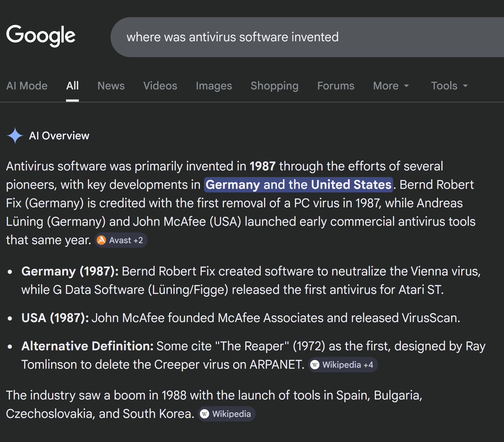Click in the search query field
The width and height of the screenshot is (504, 442).
coord(282,37)
